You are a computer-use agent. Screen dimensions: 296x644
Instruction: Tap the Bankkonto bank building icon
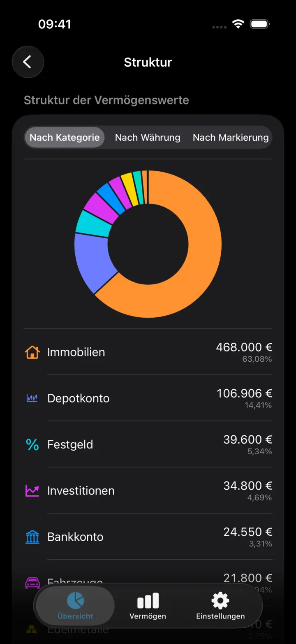click(x=32, y=537)
